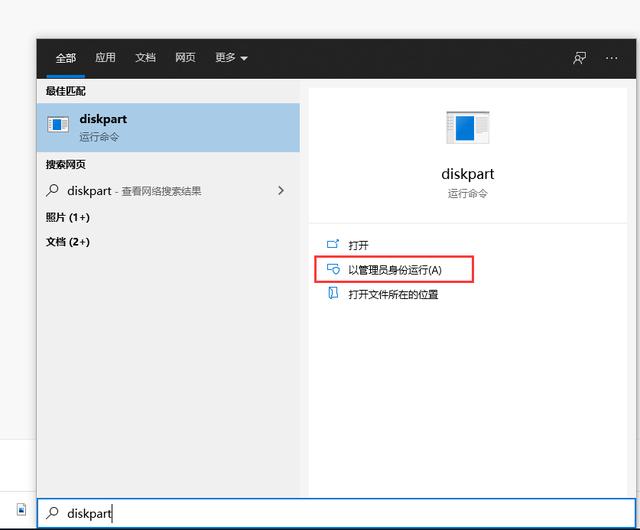This screenshot has width=640, height=530.
Task: Click the search magnifier in search box
Action: coord(52,513)
